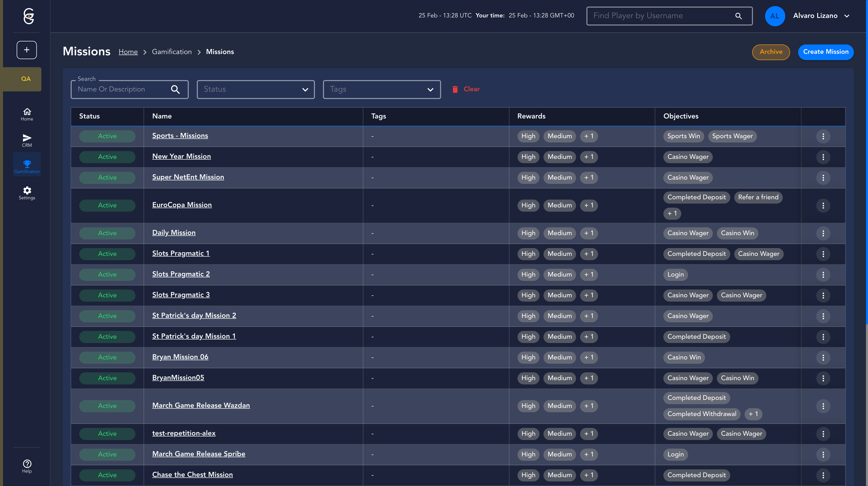Expand the Status filter dropdown

pyautogui.click(x=256, y=89)
